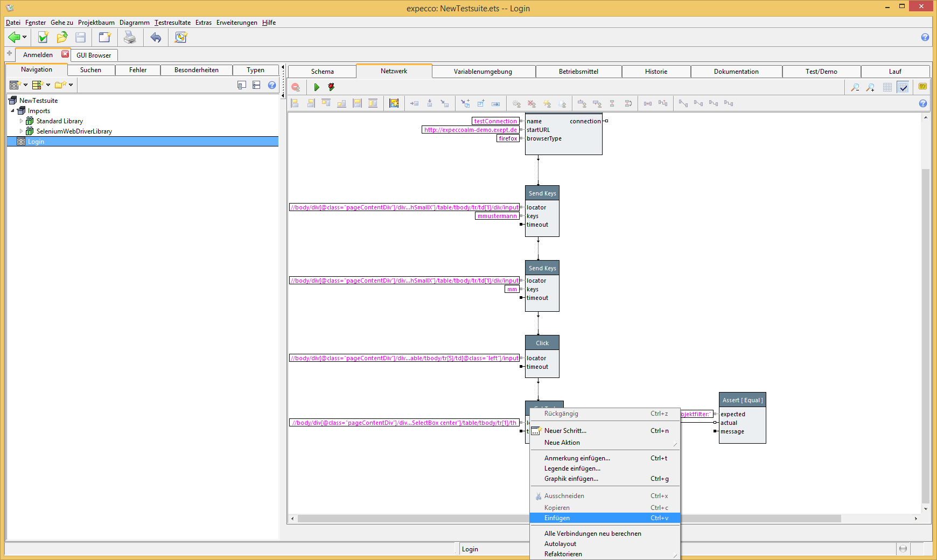Toggle the grid display in the diagram toolbar
The image size is (937, 560).
(x=887, y=87)
